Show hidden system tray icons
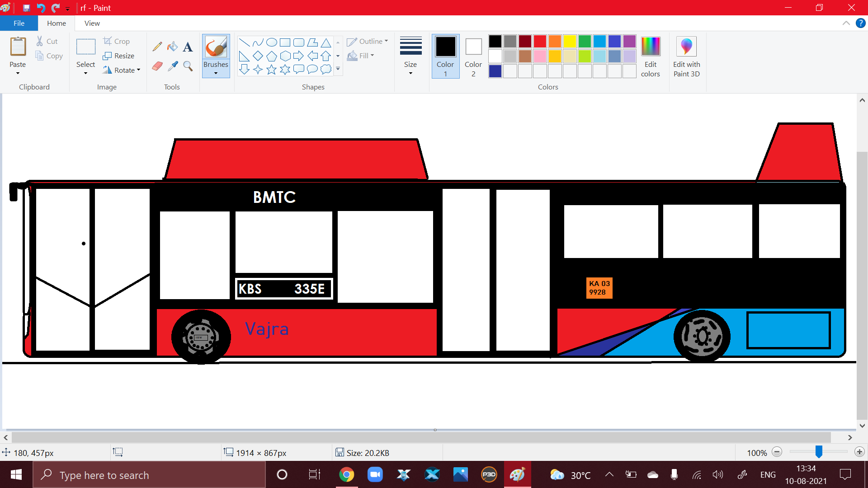 tap(609, 474)
